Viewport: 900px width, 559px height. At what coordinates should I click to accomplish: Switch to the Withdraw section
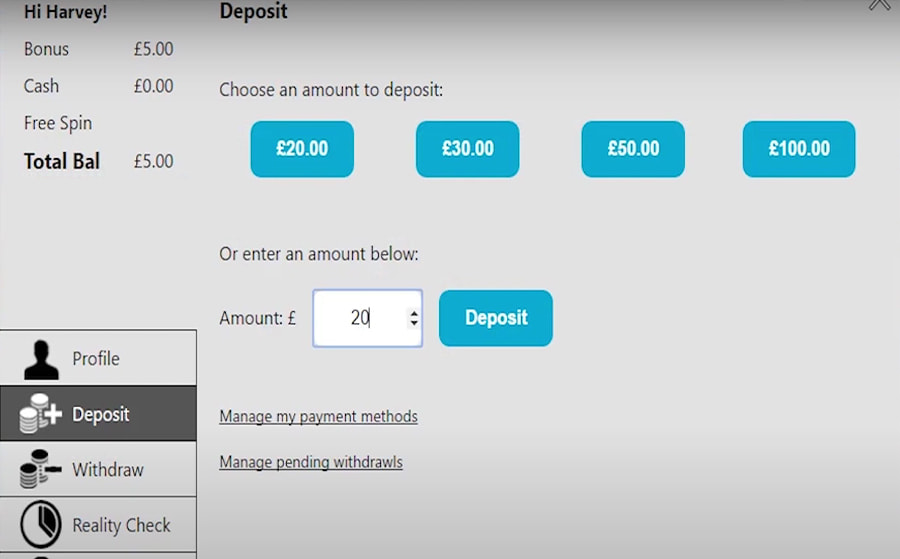coord(108,469)
